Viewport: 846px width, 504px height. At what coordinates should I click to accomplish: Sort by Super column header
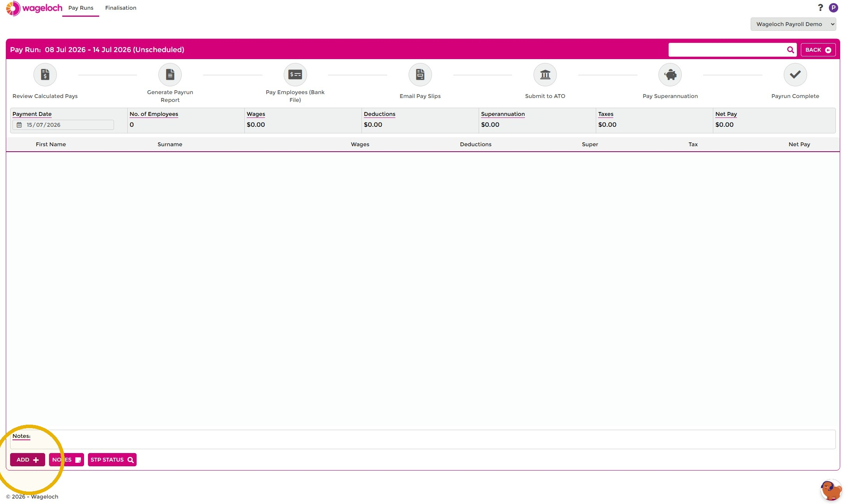pyautogui.click(x=590, y=144)
